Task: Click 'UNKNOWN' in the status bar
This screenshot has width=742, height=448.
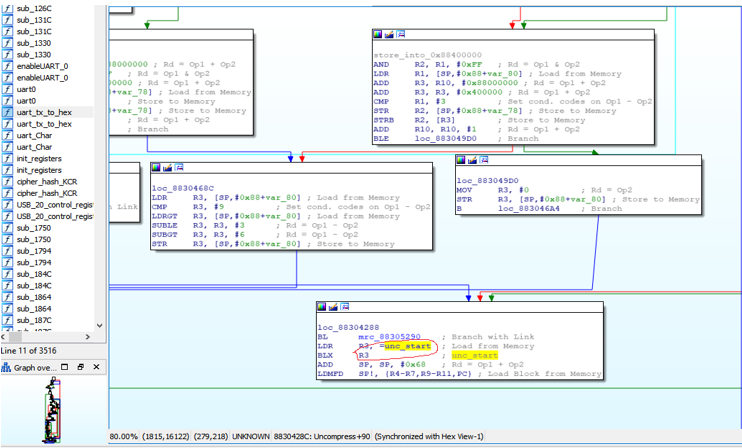Action: point(251,437)
